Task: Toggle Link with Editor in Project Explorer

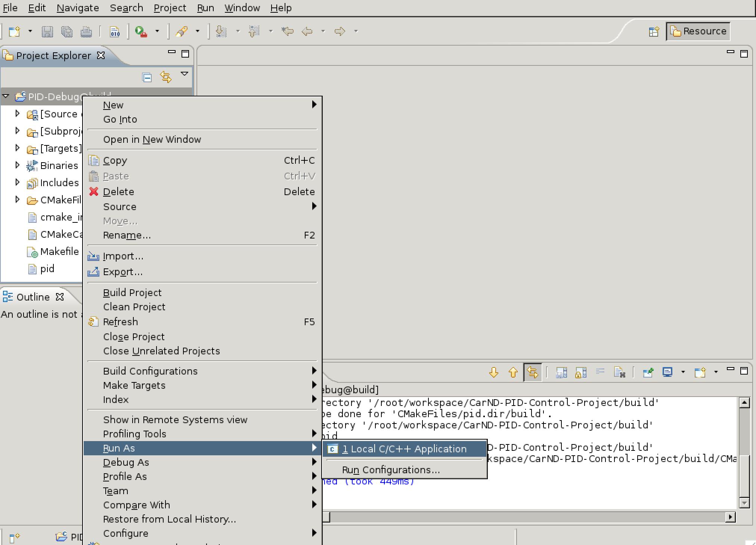Action: tap(166, 77)
